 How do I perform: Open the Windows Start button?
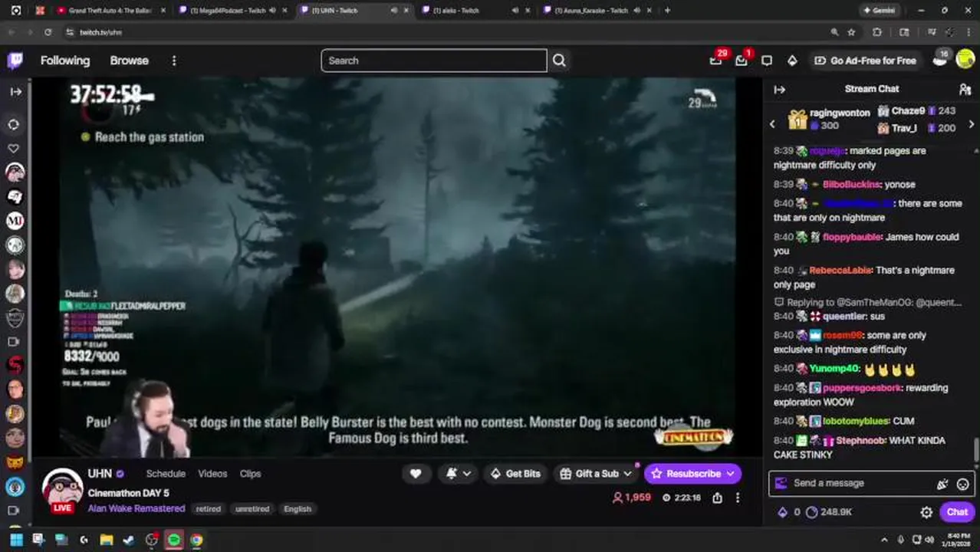[x=16, y=540]
